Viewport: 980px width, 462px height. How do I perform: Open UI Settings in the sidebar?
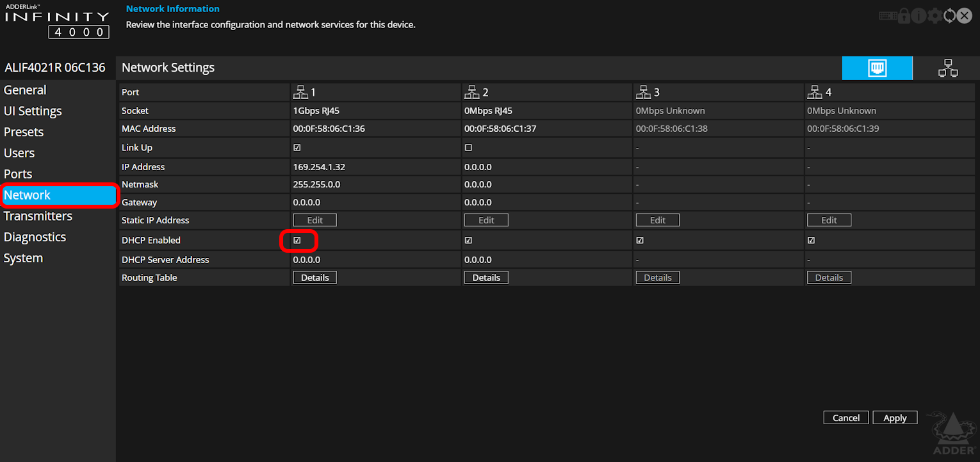(33, 111)
